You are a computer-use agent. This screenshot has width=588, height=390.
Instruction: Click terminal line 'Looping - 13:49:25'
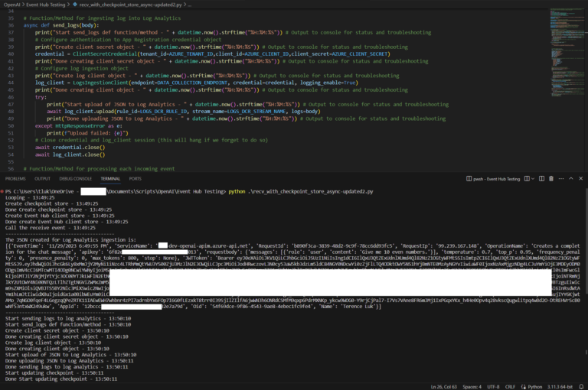point(30,197)
